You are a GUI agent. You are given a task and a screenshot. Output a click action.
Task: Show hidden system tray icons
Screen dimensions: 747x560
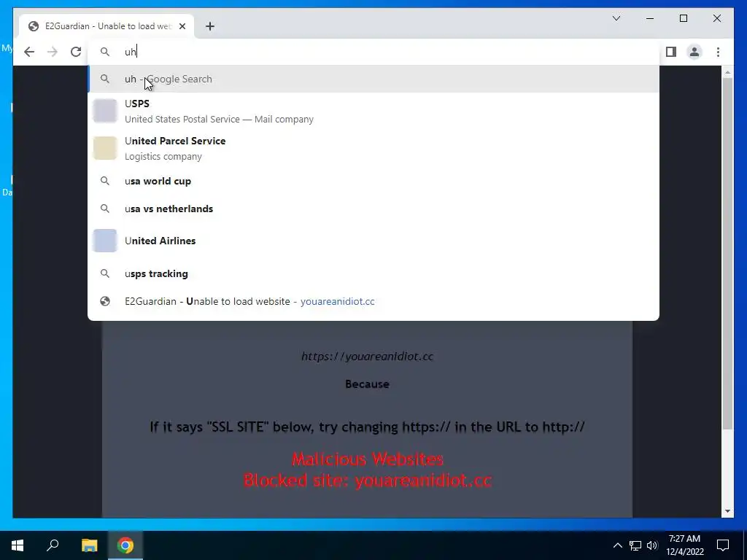pyautogui.click(x=617, y=545)
